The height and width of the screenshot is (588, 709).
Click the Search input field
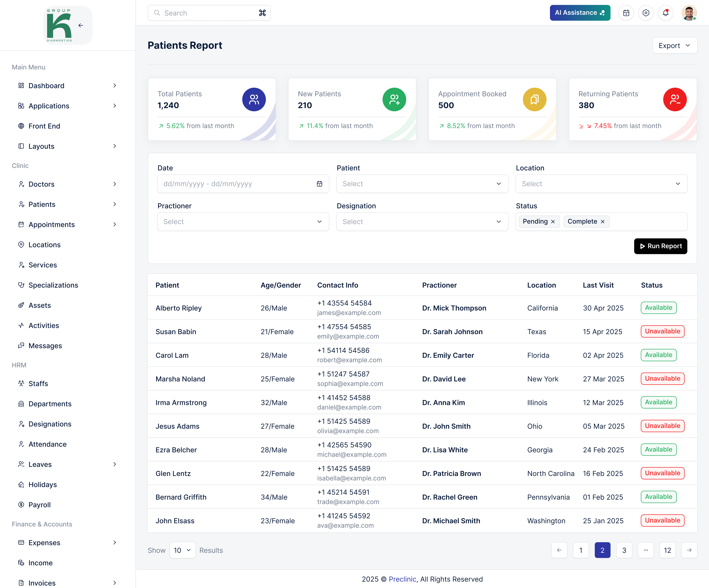tap(206, 13)
